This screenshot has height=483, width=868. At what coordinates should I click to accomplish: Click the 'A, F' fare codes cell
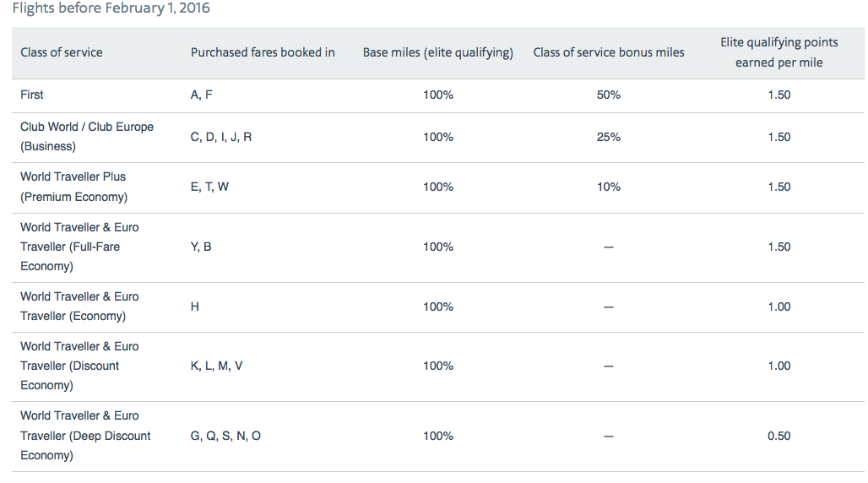(x=202, y=95)
